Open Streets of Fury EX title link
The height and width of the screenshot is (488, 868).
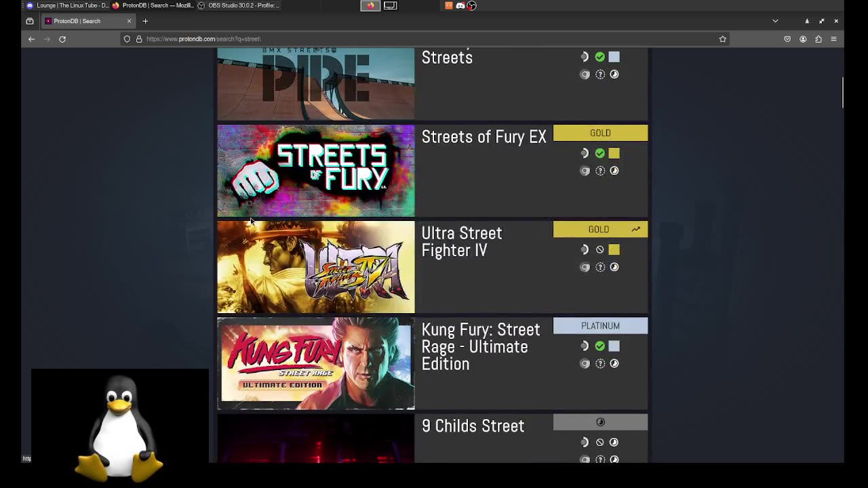click(484, 137)
